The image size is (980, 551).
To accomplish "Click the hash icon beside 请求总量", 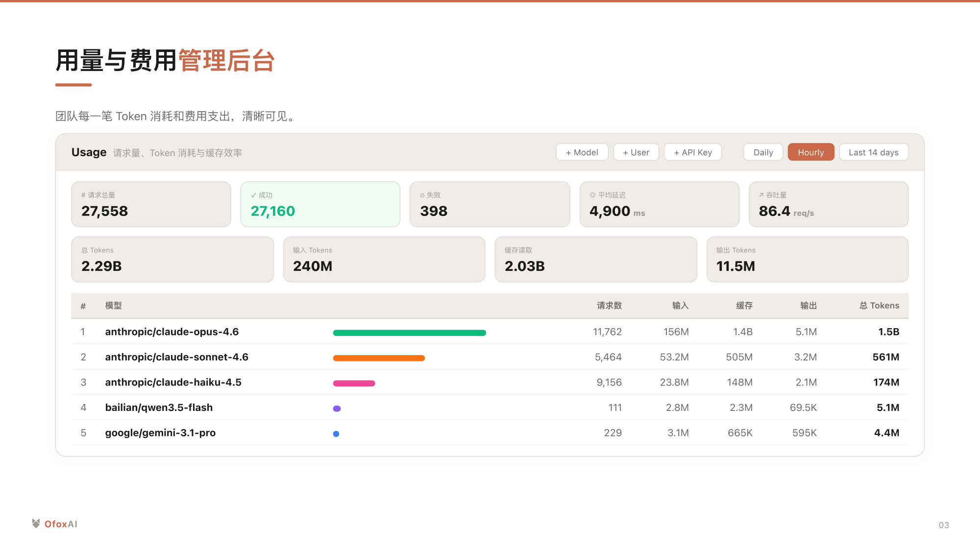I will pos(83,195).
